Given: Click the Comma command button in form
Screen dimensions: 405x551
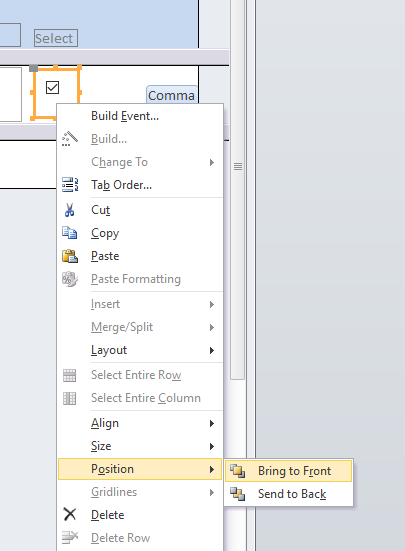Looking at the screenshot, I should pos(172,95).
